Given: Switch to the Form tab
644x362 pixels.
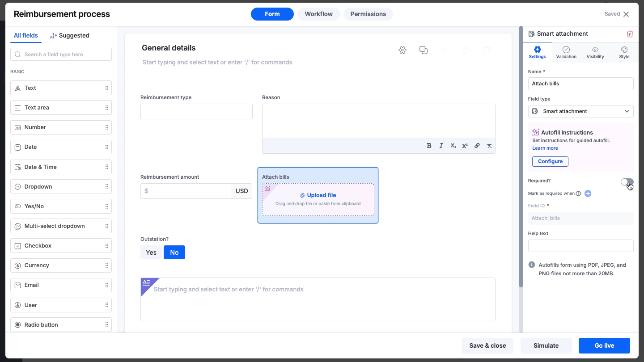Looking at the screenshot, I should coord(272,14).
